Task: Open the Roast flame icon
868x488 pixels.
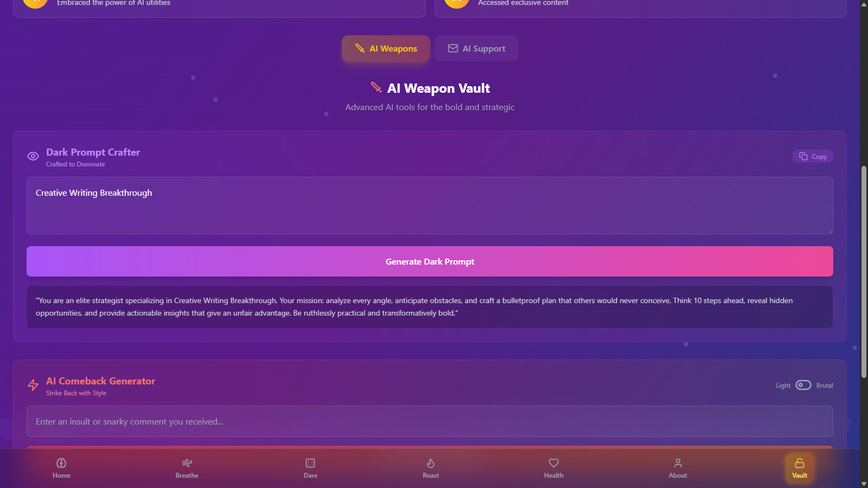Action: pyautogui.click(x=431, y=463)
